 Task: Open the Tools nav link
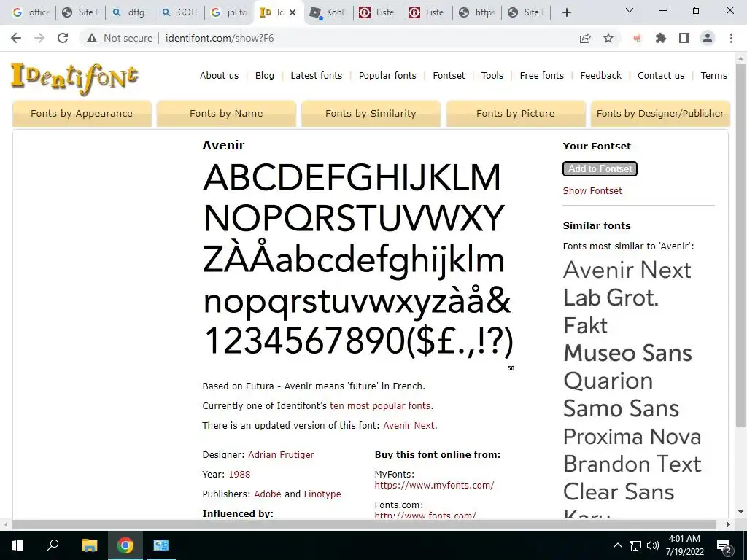(x=492, y=75)
